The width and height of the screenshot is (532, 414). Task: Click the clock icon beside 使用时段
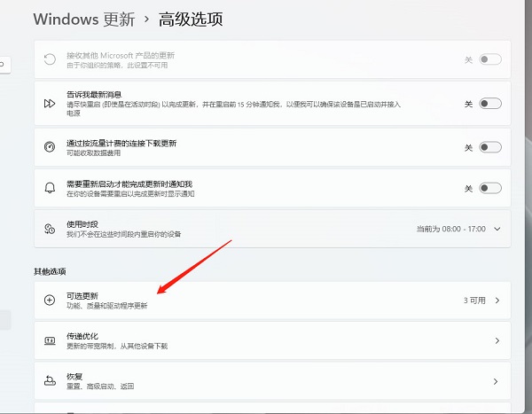point(50,229)
